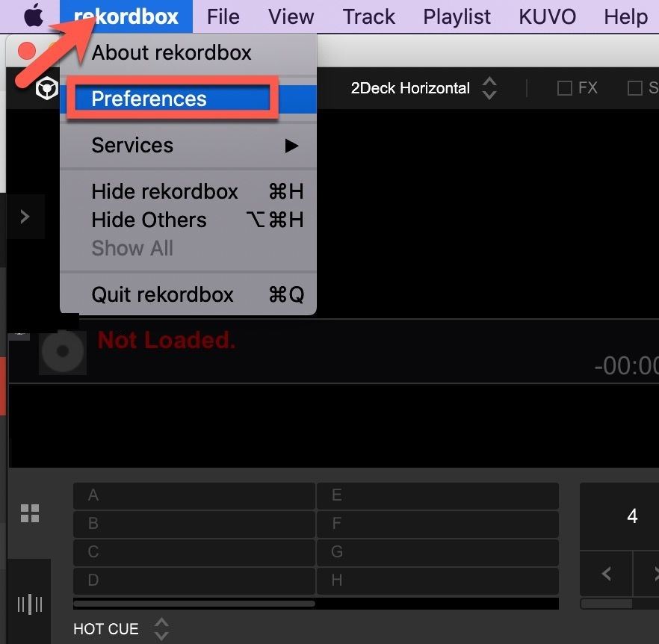
Task: Click the beat loop value 4
Action: (631, 515)
